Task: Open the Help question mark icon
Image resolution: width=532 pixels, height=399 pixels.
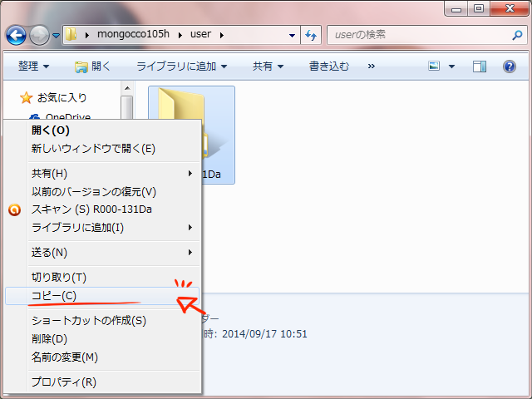Action: [510, 66]
